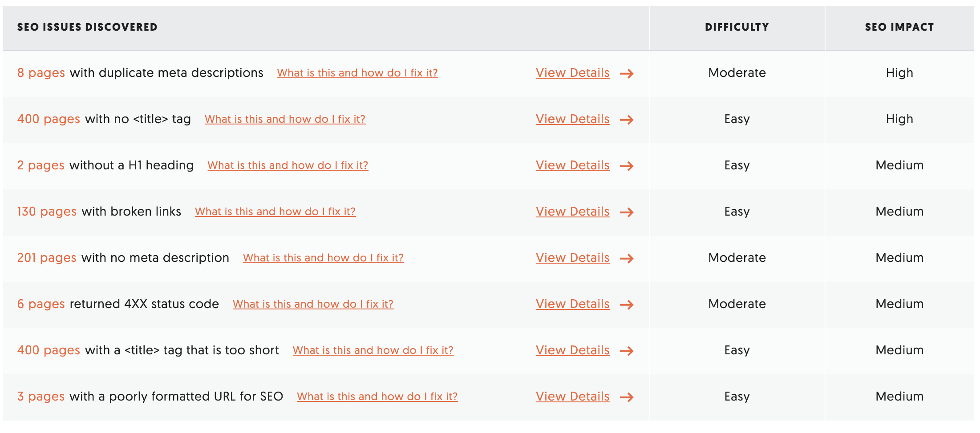This screenshot has width=980, height=433.
Task: Open fix help for pages without H1 heading
Action: 288,165
